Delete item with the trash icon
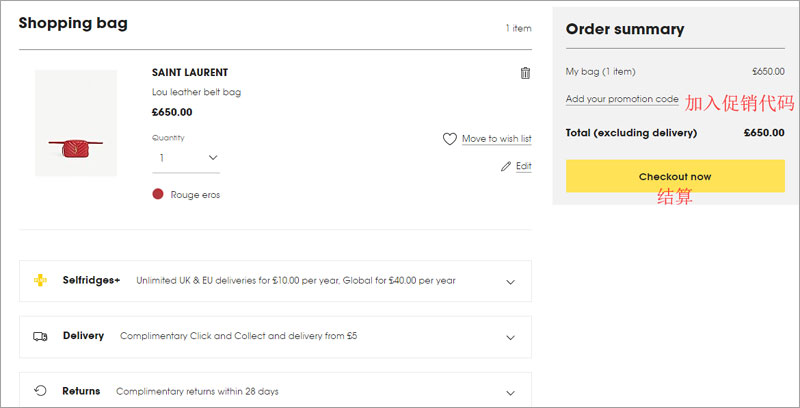Screen dimensions: 800x408 click(525, 73)
